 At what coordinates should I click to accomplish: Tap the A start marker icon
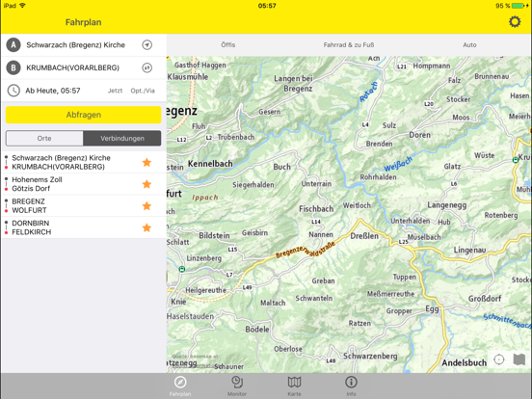click(13, 44)
